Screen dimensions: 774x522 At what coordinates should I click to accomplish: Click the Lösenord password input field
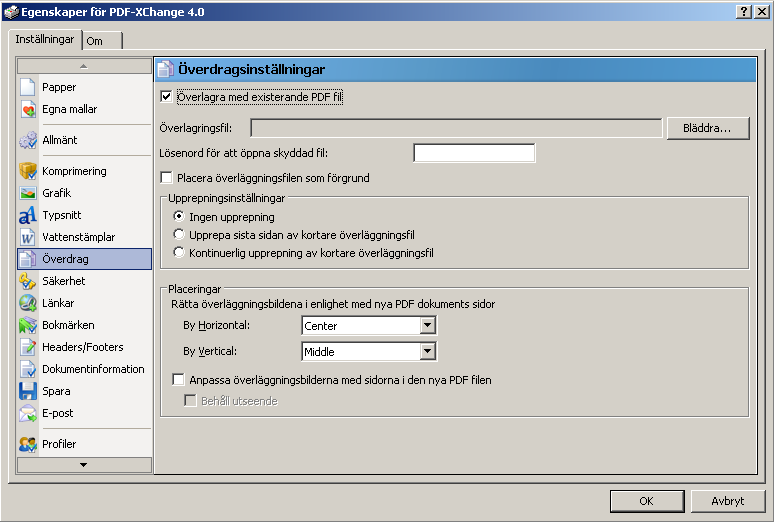[474, 153]
